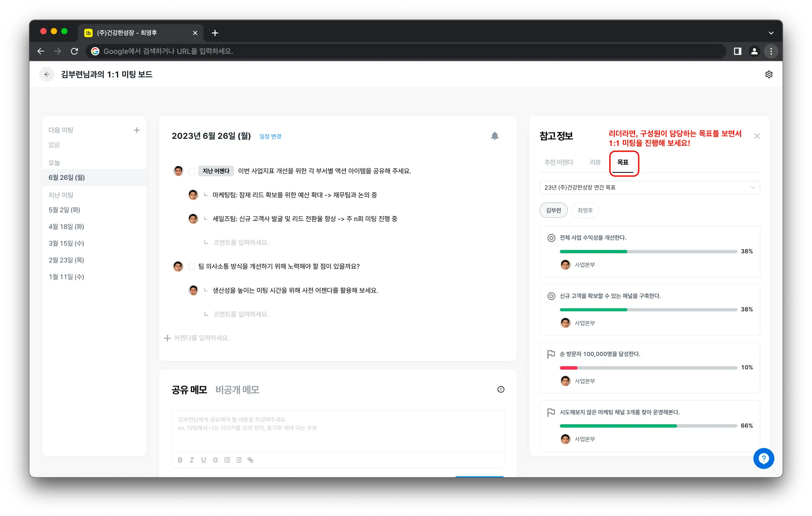Click comment field under 세일즈팀 item
The height and width of the screenshot is (516, 812).
coord(241,243)
